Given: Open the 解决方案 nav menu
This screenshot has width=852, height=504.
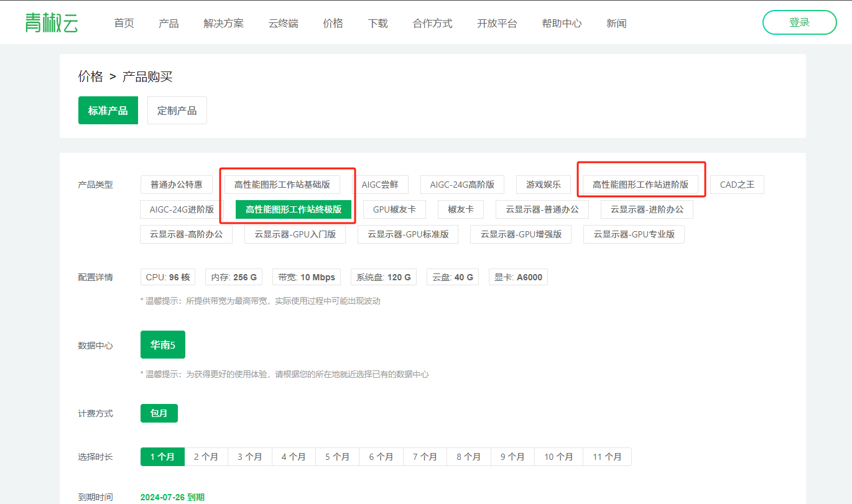Looking at the screenshot, I should coord(223,24).
